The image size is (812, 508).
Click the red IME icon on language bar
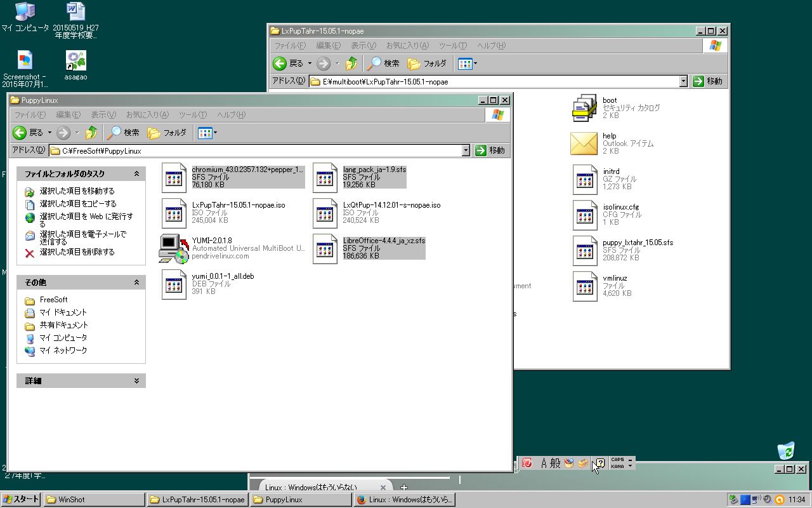click(x=527, y=463)
